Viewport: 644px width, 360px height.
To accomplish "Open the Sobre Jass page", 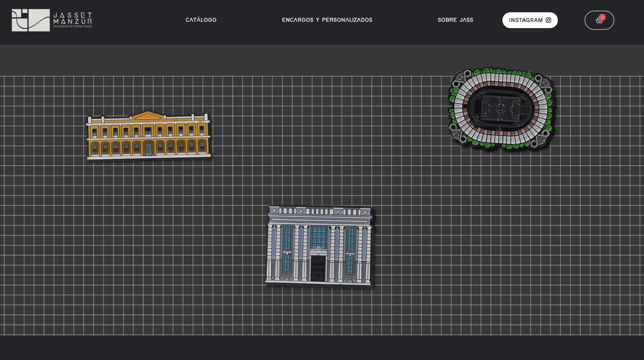I will (455, 20).
